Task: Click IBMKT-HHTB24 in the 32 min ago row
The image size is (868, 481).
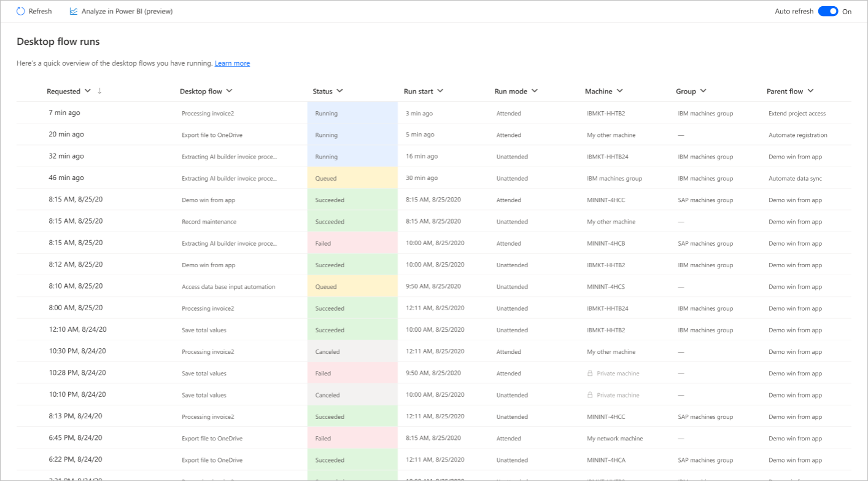Action: pyautogui.click(x=608, y=157)
